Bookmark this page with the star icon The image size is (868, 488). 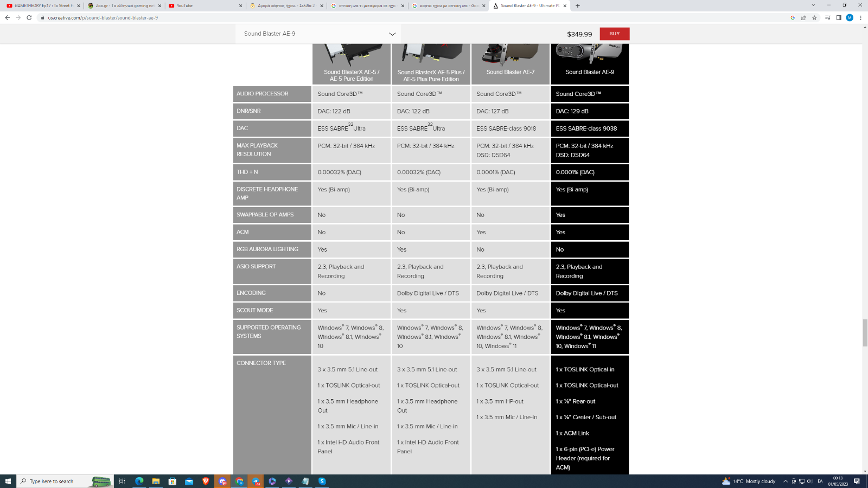click(814, 17)
